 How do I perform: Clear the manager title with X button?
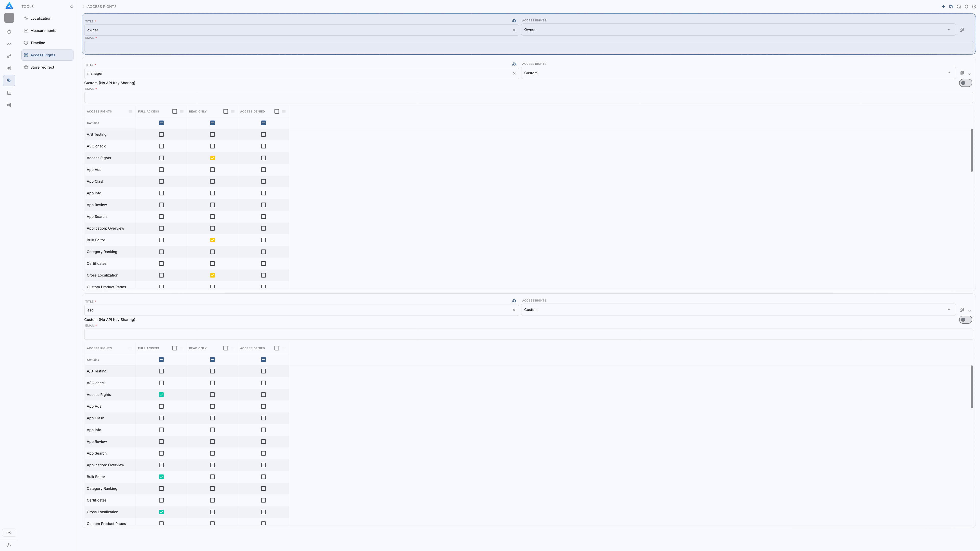tap(514, 73)
